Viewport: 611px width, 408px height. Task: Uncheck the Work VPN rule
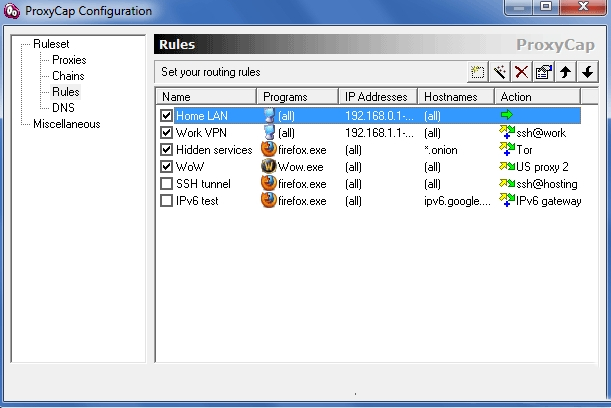(167, 133)
